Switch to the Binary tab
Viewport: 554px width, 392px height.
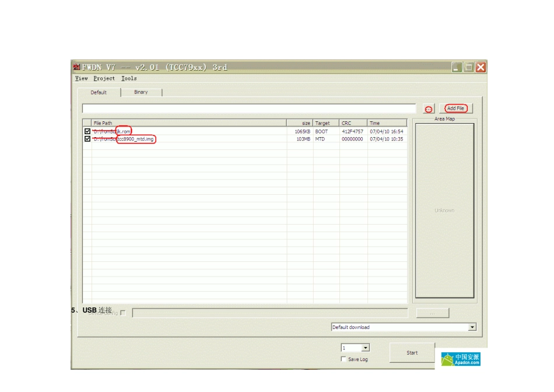coord(141,92)
